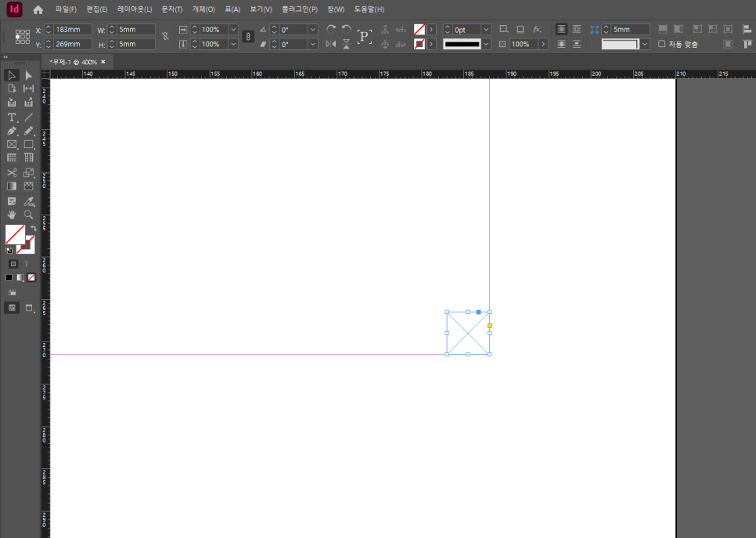756x538 pixels.
Task: Open the shear angle dropdown
Action: point(312,44)
